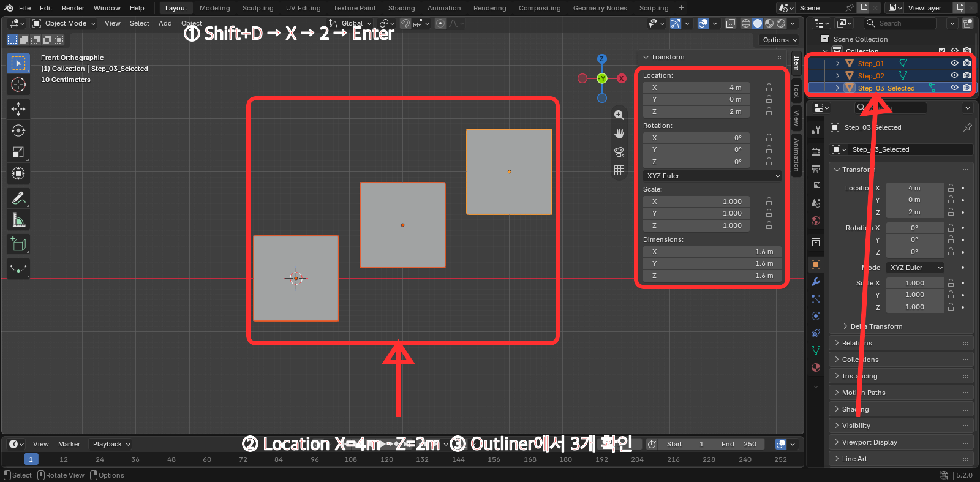Open the Render menu
Image resolution: width=980 pixels, height=482 pixels.
click(x=73, y=8)
